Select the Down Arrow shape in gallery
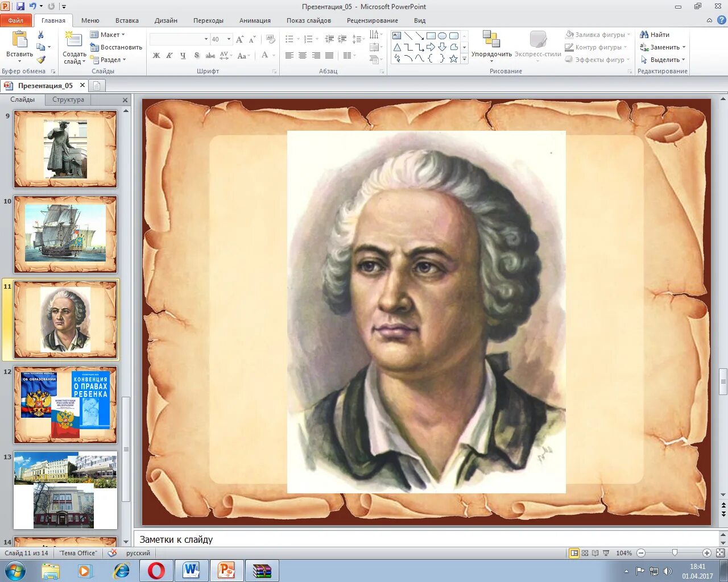Image resolution: width=728 pixels, height=582 pixels. (442, 47)
